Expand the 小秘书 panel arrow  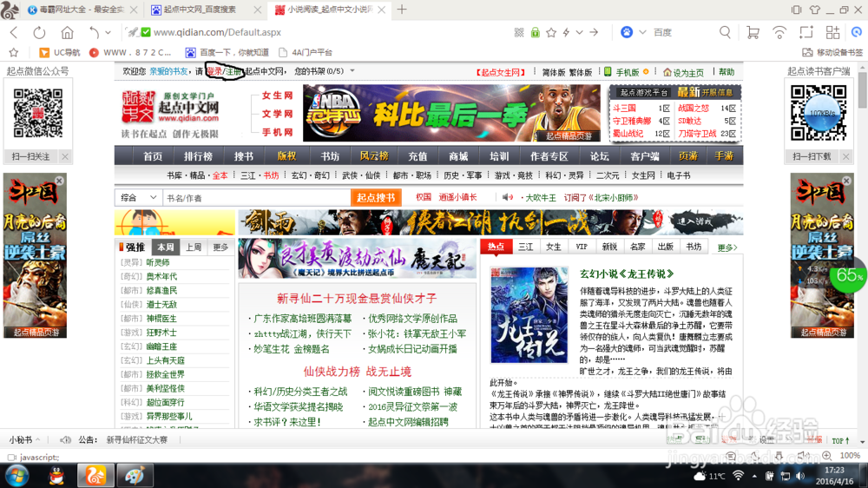[x=37, y=440]
